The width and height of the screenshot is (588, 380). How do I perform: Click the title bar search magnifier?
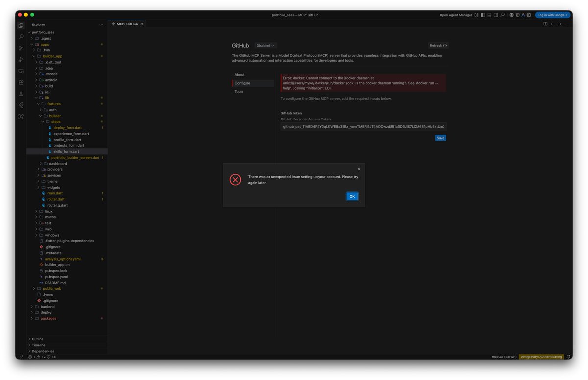point(502,15)
